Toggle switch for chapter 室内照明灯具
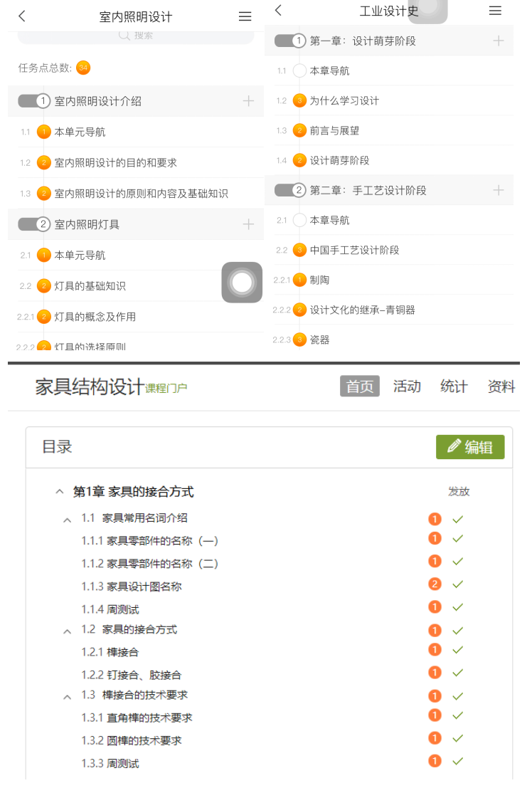The height and width of the screenshot is (793, 532). [33, 224]
